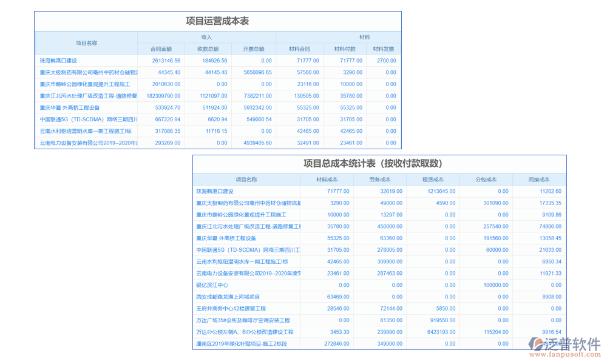Sort by the 分包成本 column header
This screenshot has height=364, width=607.
point(486,180)
